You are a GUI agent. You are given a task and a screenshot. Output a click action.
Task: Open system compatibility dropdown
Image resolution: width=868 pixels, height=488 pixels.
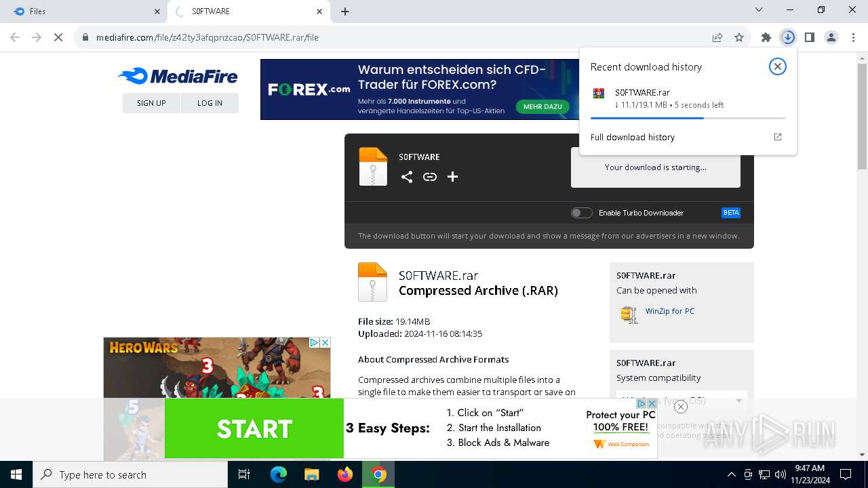(x=682, y=401)
